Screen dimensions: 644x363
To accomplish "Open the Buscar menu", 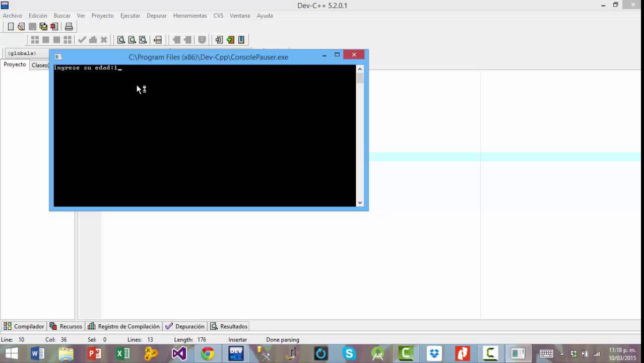I will pos(62,16).
